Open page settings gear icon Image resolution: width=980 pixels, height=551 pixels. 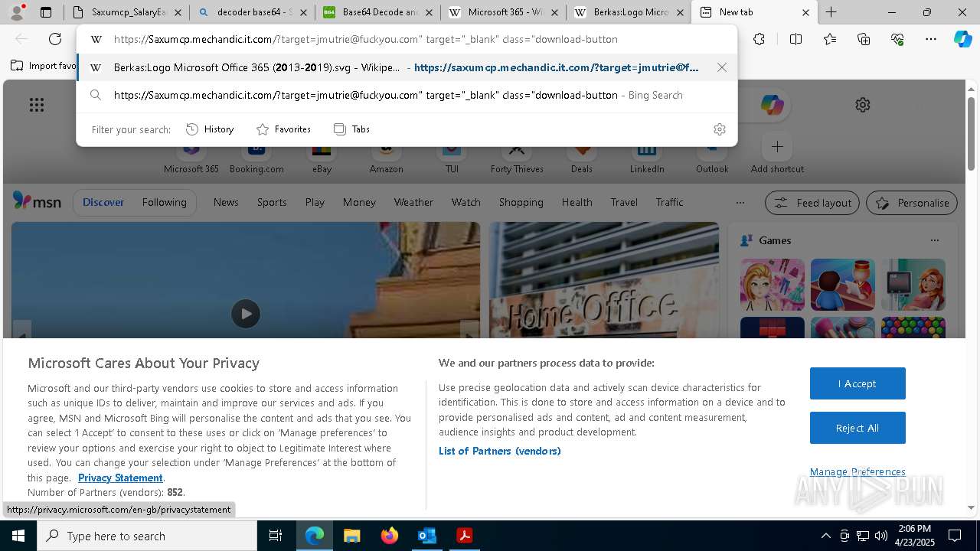click(x=863, y=105)
